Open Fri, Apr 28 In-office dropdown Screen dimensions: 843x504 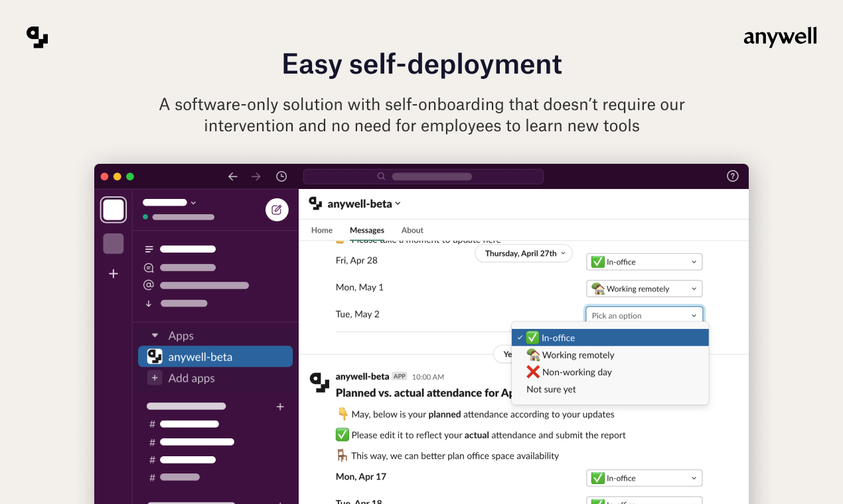pos(644,262)
